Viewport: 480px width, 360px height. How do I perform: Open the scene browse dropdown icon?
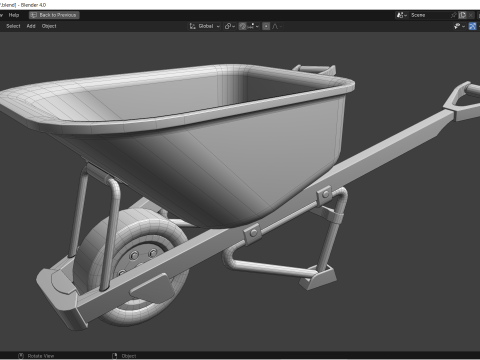pyautogui.click(x=402, y=15)
